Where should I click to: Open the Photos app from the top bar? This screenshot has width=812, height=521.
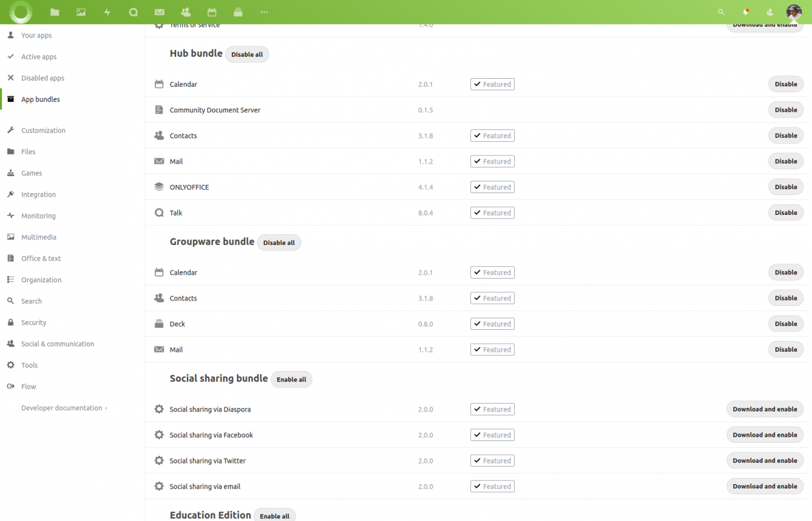[81, 12]
